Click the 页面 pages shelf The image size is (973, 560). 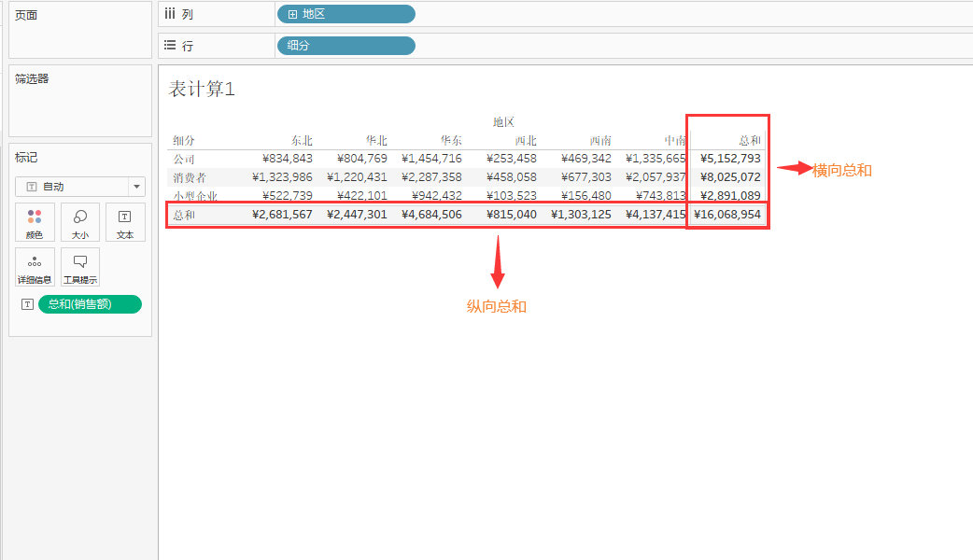(80, 30)
